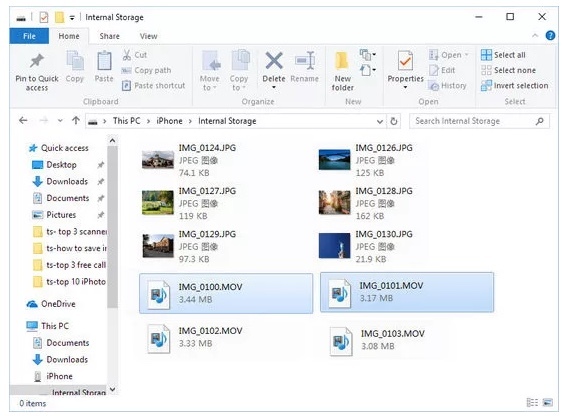Click Open in the ribbon
This screenshot has width=567, height=420.
click(x=448, y=55)
